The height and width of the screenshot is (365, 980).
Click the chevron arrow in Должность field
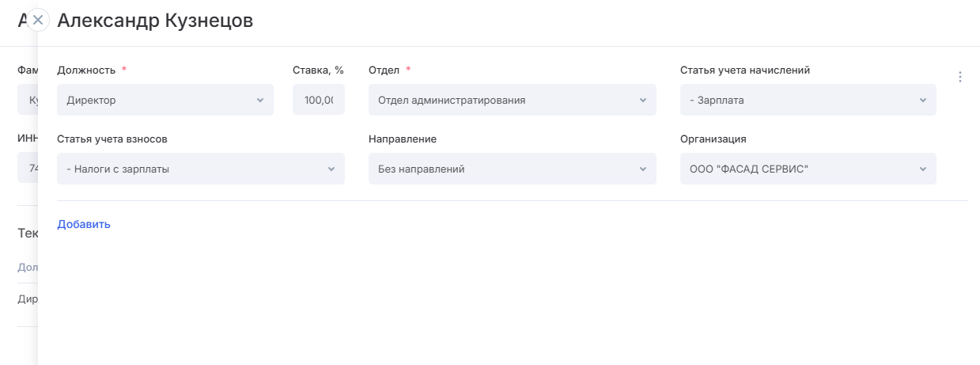click(260, 101)
